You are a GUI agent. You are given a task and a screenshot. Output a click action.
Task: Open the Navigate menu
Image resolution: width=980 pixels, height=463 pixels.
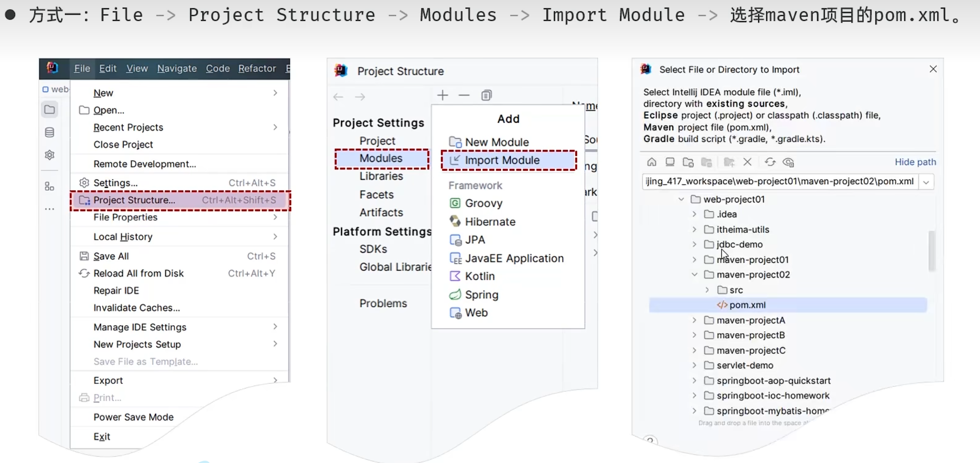point(177,68)
